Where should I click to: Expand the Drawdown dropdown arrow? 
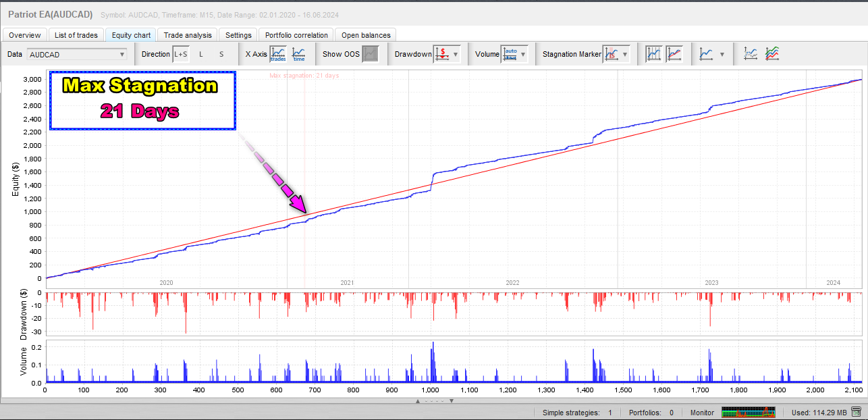pyautogui.click(x=456, y=54)
